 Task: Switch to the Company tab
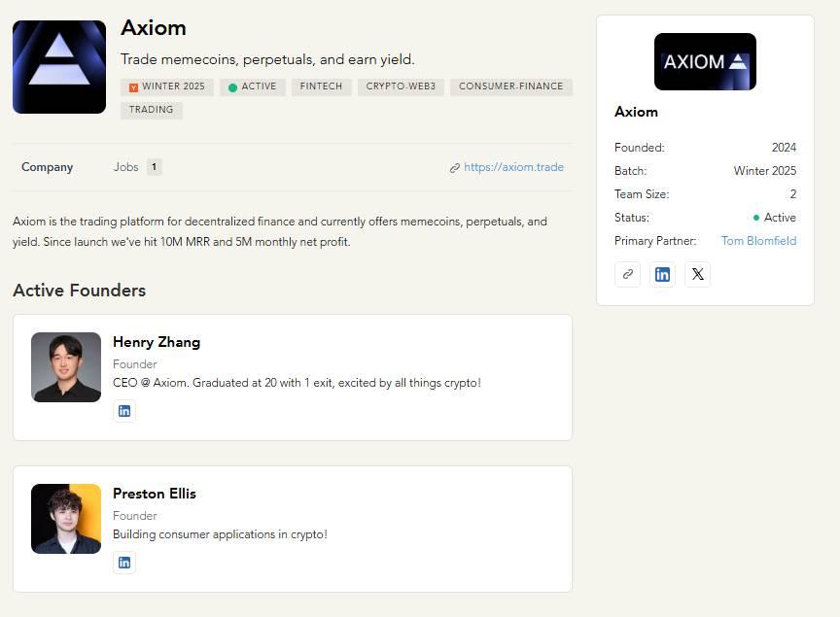click(47, 167)
